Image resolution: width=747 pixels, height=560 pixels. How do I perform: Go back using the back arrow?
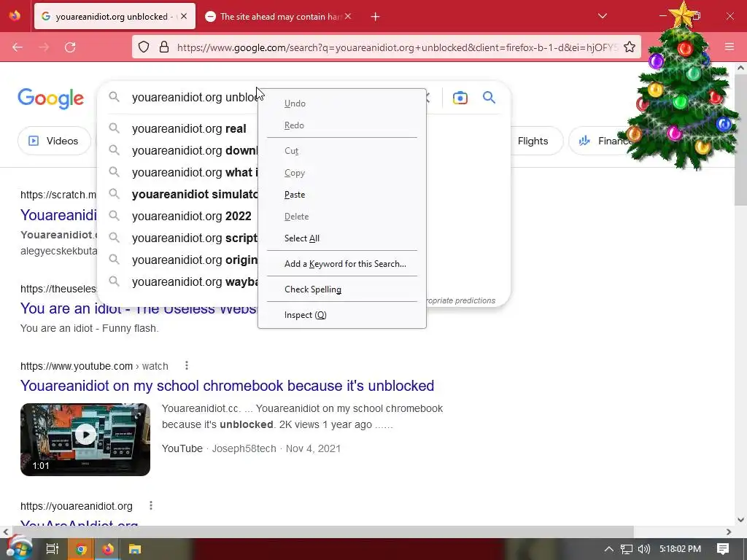point(18,47)
